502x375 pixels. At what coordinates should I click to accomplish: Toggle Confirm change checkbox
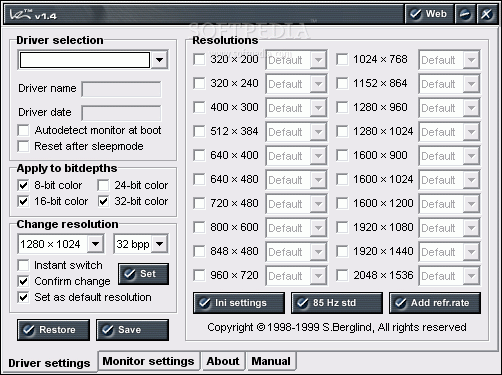coord(23,281)
